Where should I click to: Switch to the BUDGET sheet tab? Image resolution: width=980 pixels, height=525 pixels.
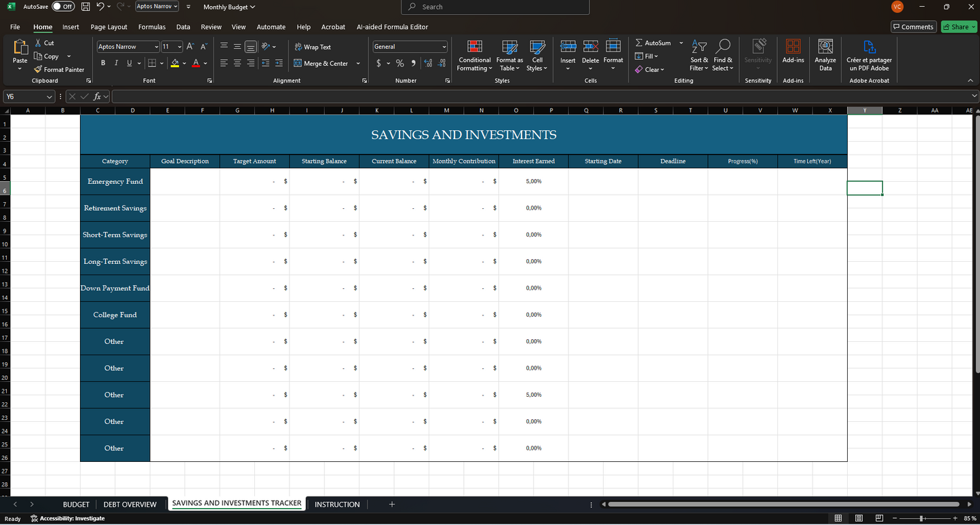point(76,505)
